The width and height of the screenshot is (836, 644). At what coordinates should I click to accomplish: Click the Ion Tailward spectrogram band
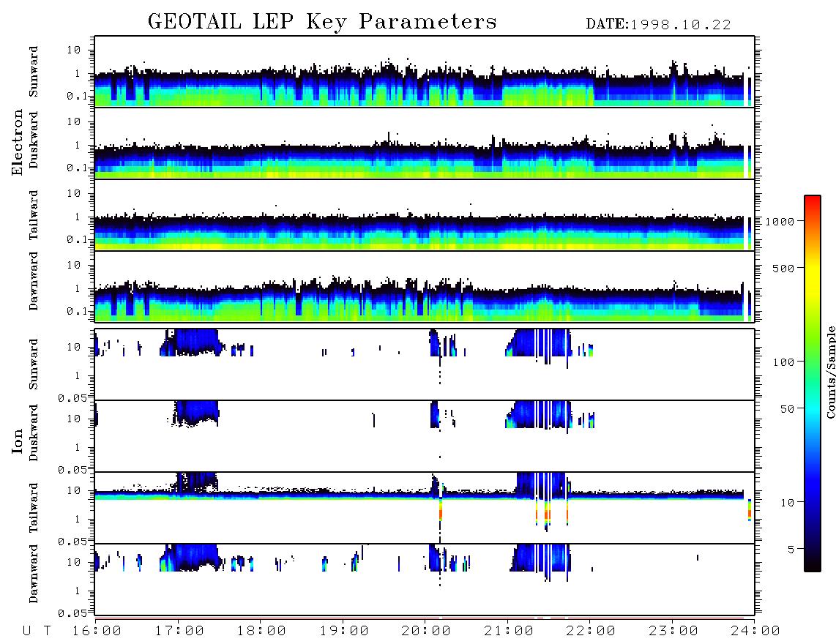tap(419, 495)
